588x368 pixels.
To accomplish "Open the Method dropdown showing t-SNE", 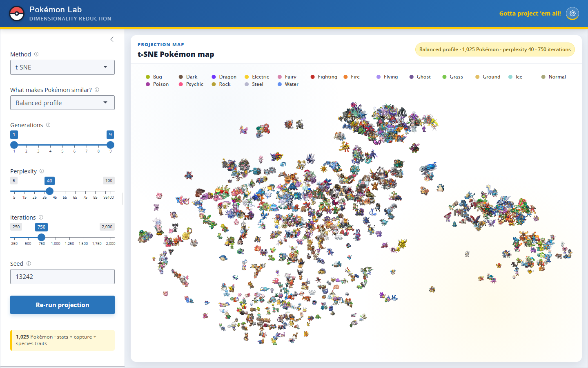I will [62, 67].
